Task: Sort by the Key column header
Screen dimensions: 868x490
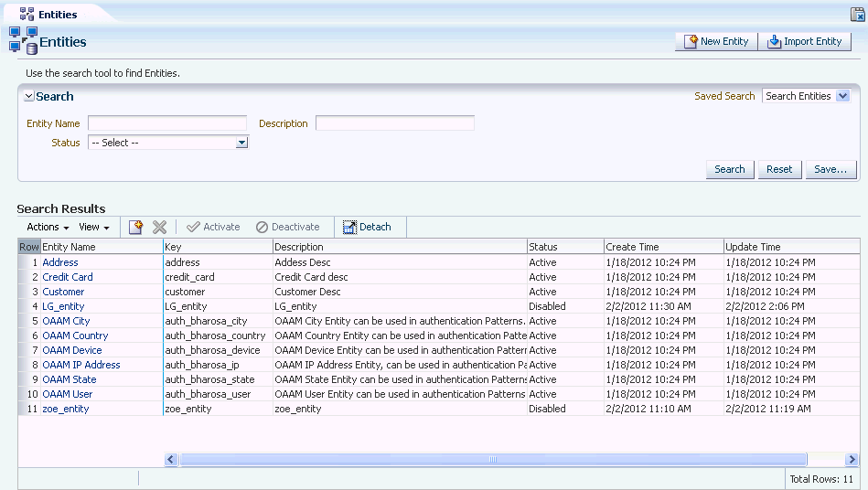Action: pos(218,247)
